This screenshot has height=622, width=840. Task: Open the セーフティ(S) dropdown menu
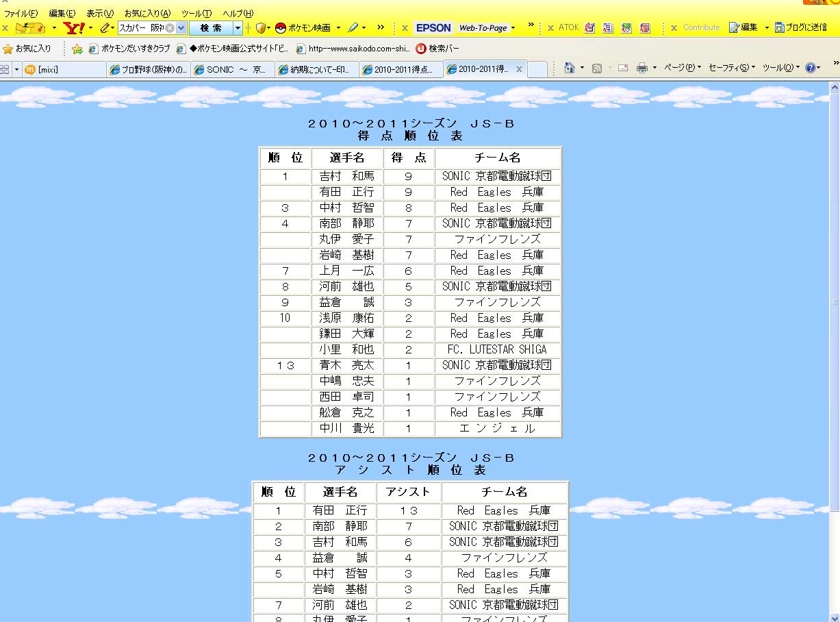(731, 68)
